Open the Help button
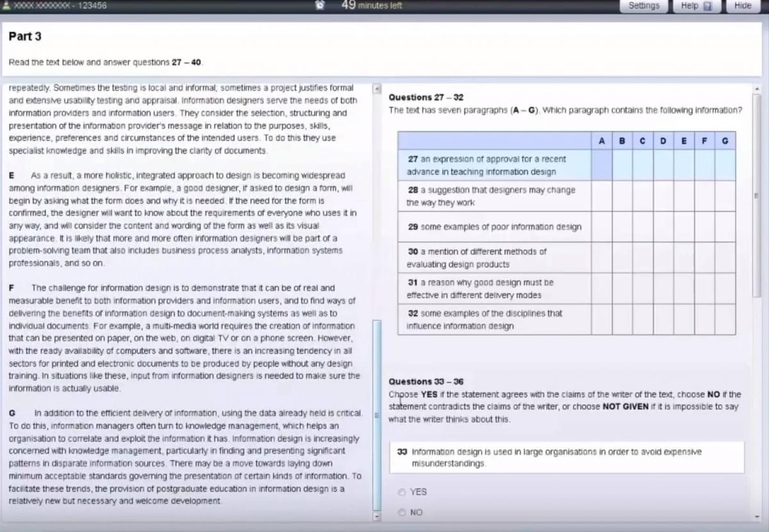 (x=697, y=6)
